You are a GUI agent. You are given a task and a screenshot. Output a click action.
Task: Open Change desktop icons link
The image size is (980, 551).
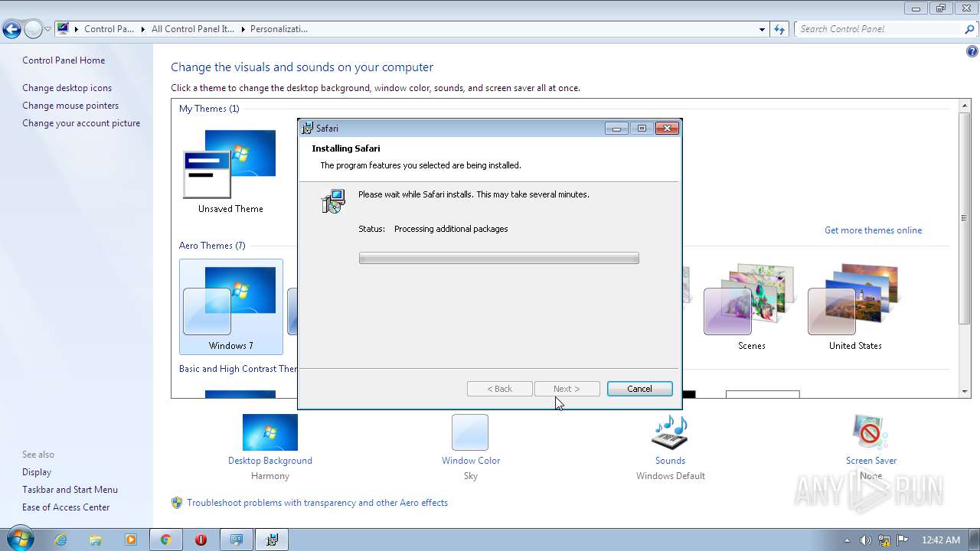pyautogui.click(x=67, y=88)
